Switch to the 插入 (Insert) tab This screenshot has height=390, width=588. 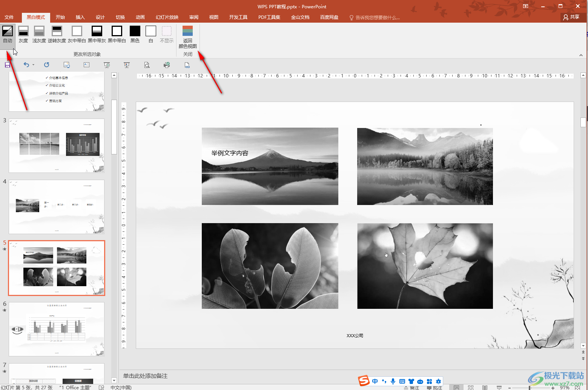coord(80,17)
